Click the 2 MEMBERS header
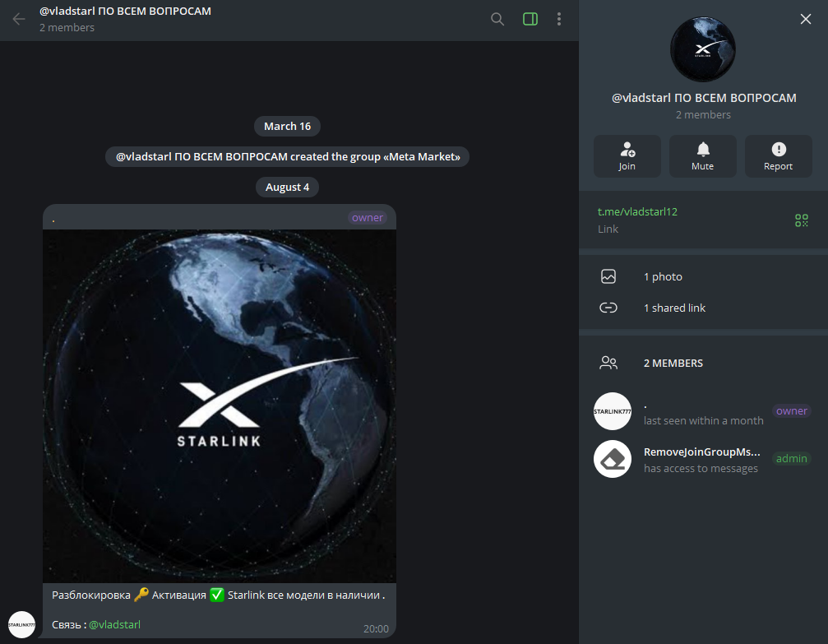 coord(673,363)
